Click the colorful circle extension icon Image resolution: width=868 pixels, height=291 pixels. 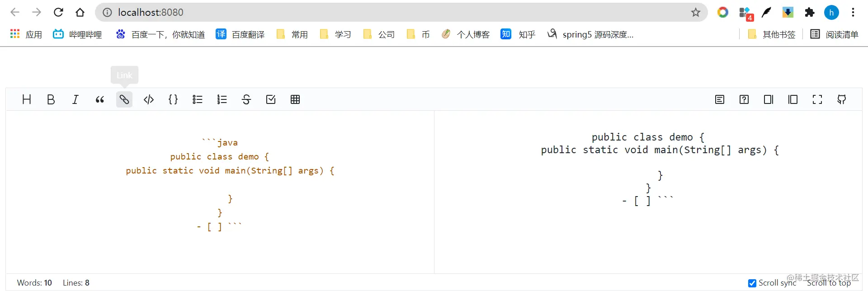click(x=723, y=12)
